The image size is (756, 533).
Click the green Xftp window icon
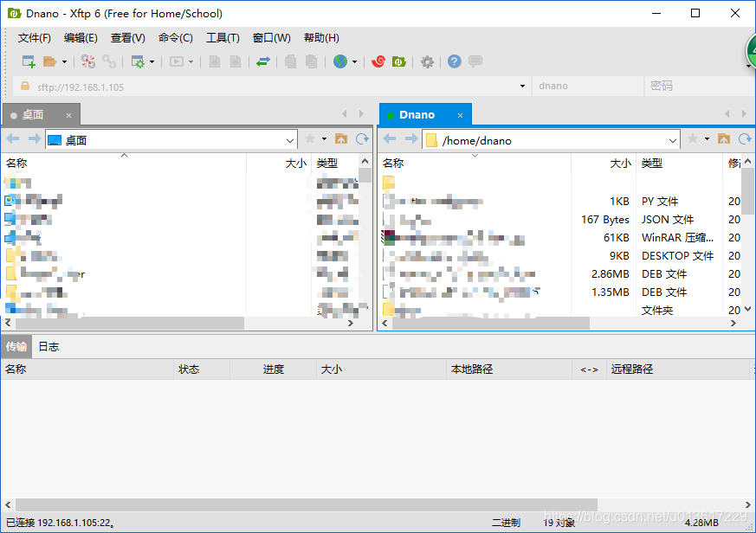point(398,61)
